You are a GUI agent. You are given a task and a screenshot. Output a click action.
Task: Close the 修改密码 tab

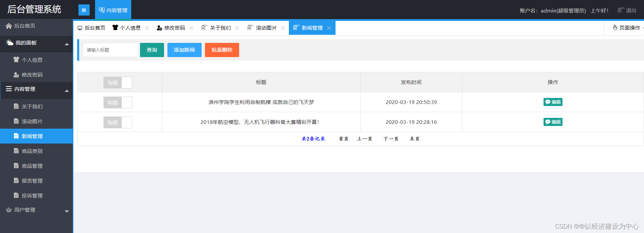point(191,28)
